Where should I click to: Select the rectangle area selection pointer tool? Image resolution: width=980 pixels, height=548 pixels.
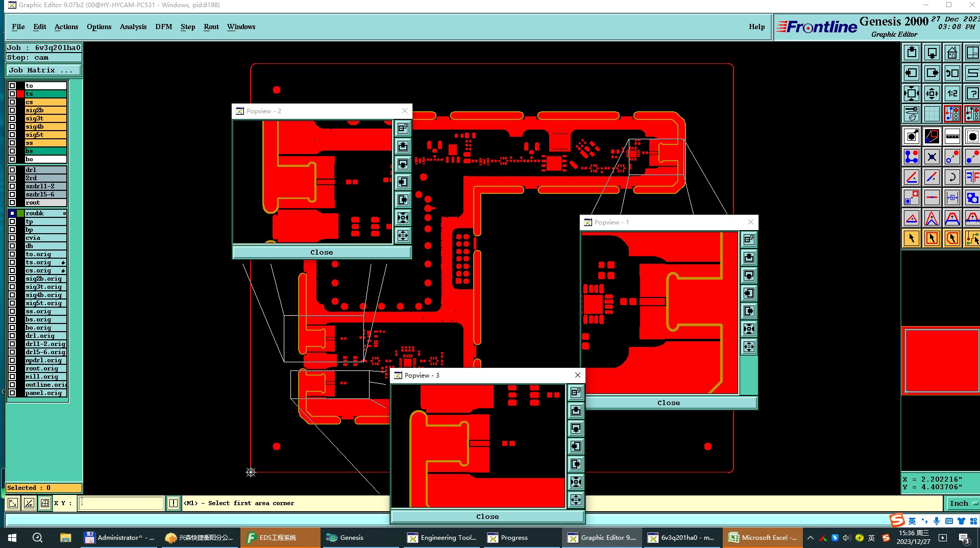pos(932,238)
